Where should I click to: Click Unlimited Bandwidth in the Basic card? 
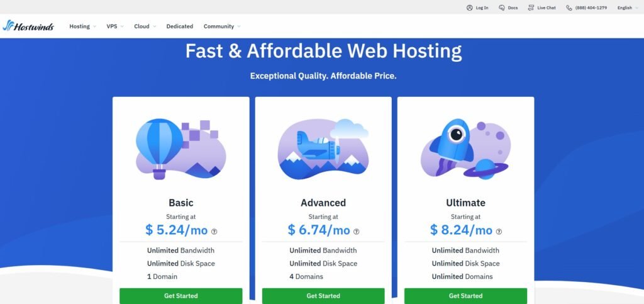point(180,250)
